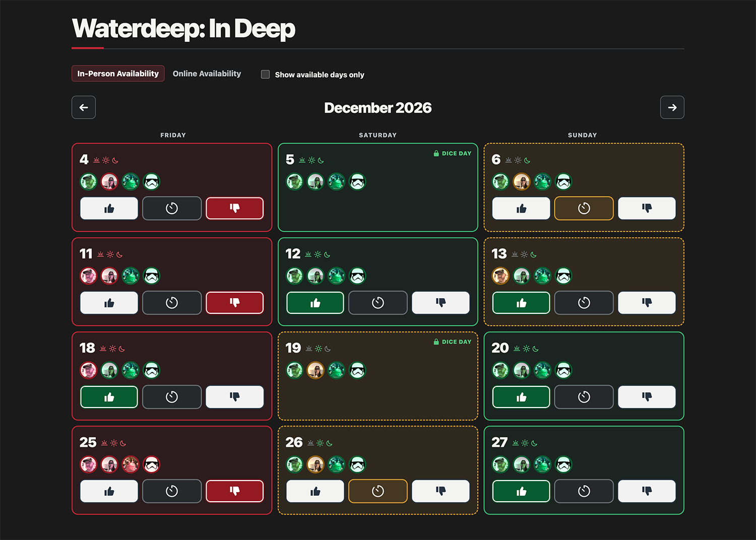The height and width of the screenshot is (540, 756).
Task: Click the clock button on December 27
Action: 584,491
